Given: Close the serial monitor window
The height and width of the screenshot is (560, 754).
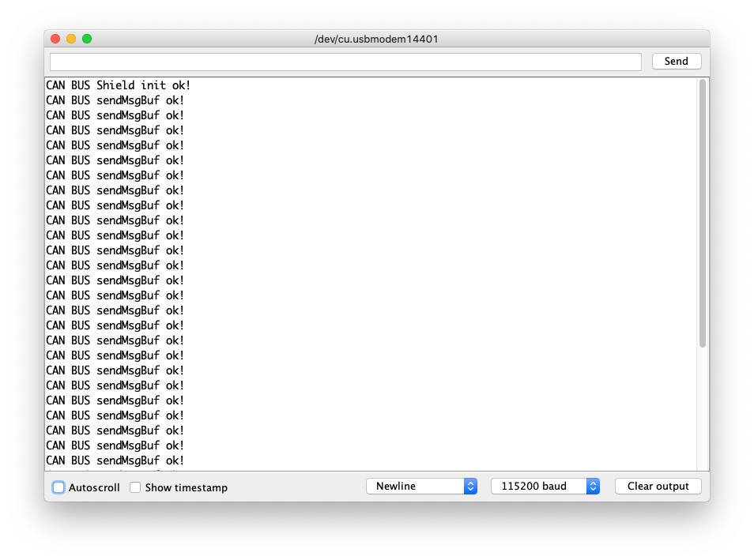Looking at the screenshot, I should click(x=55, y=39).
